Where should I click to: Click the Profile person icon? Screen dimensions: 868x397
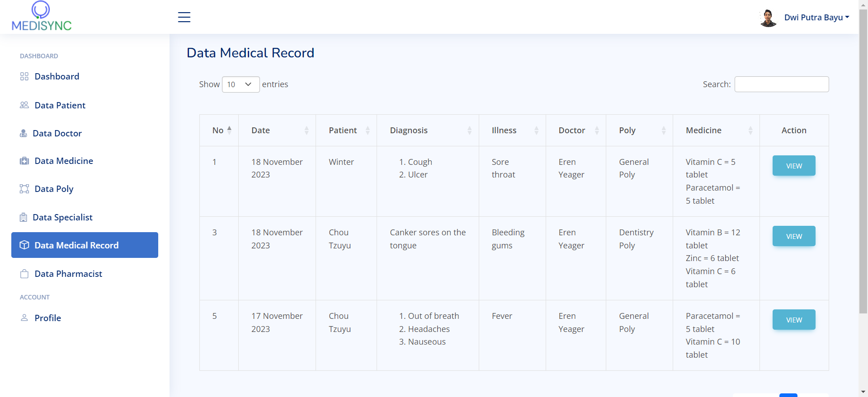pyautogui.click(x=24, y=318)
